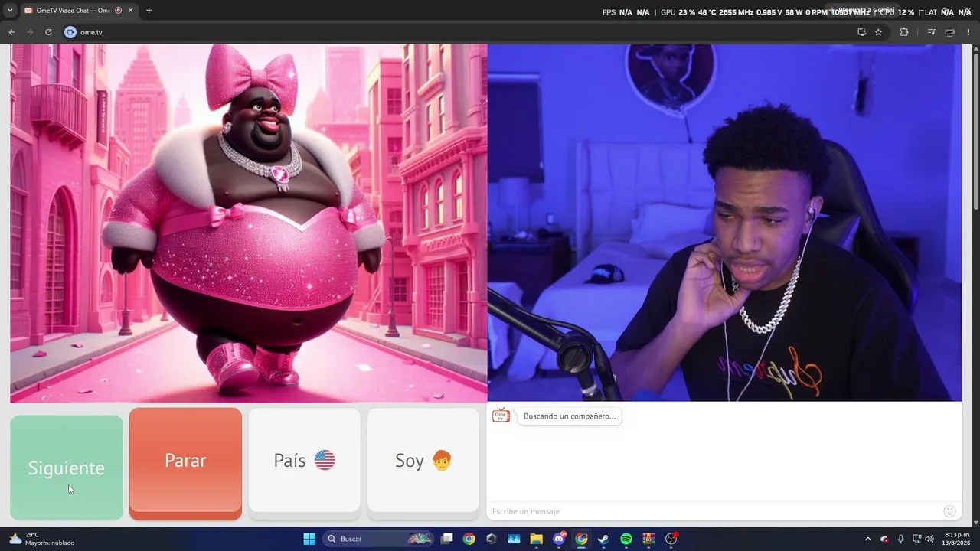Click the ome.tv address bar
Viewport: 980px width, 551px height.
pyautogui.click(x=459, y=32)
